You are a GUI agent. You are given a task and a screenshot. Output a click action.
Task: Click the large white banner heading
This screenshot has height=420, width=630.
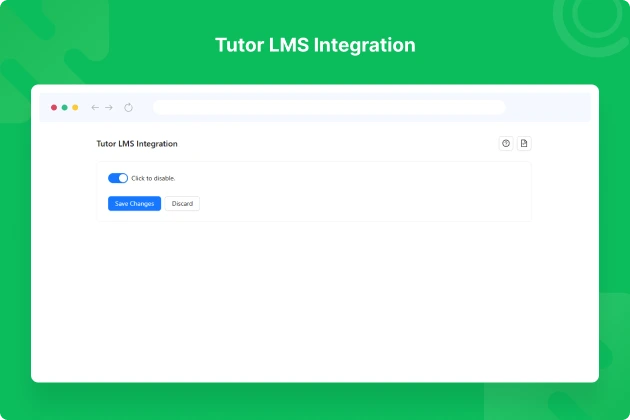click(x=315, y=45)
